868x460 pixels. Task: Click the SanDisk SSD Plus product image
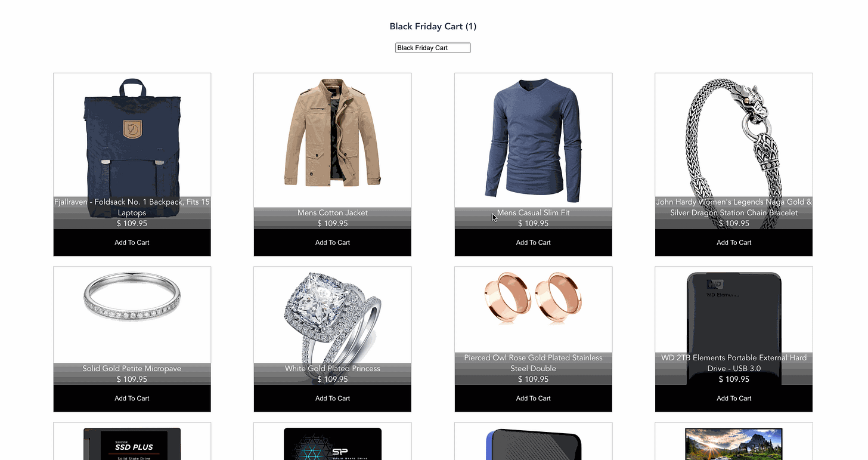point(132,443)
